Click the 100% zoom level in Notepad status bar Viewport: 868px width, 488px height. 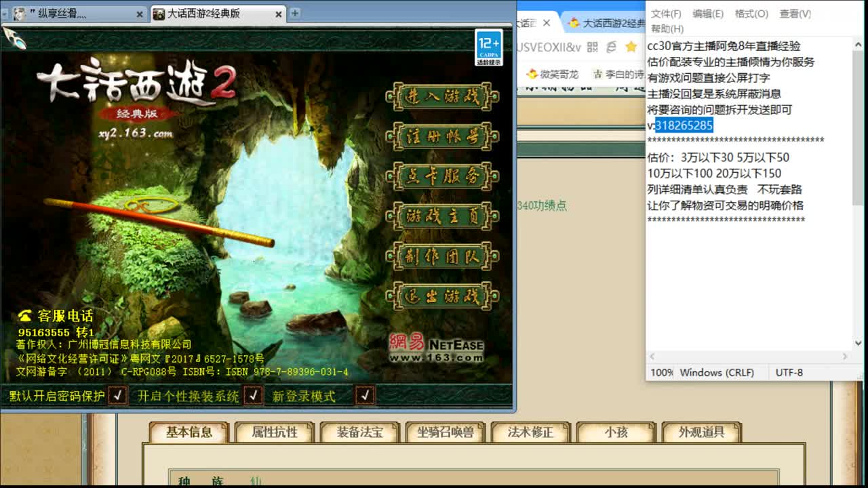(662, 372)
